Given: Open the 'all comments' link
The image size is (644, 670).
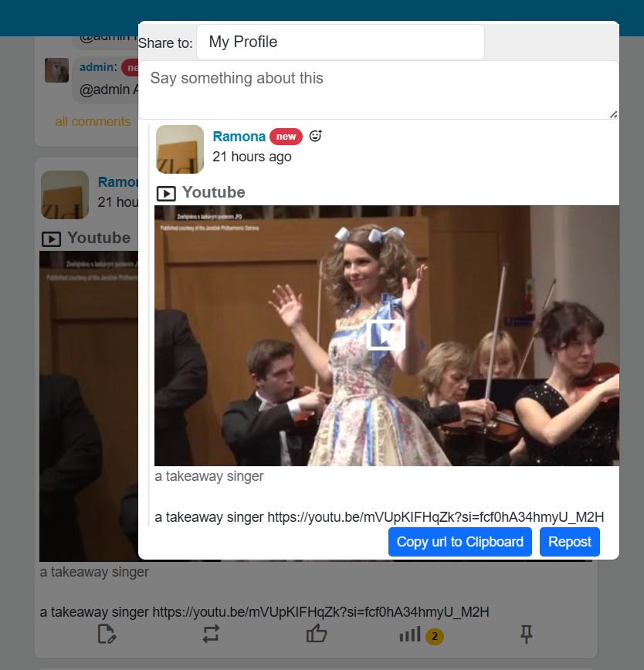Looking at the screenshot, I should tap(93, 121).
